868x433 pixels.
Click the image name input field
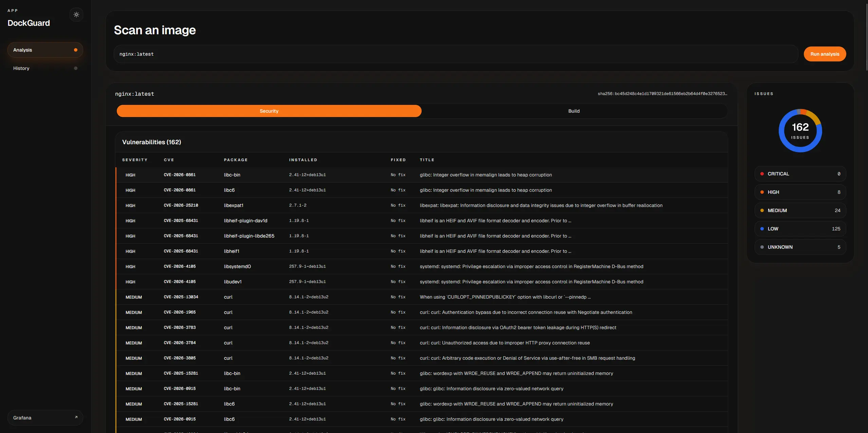pos(456,54)
